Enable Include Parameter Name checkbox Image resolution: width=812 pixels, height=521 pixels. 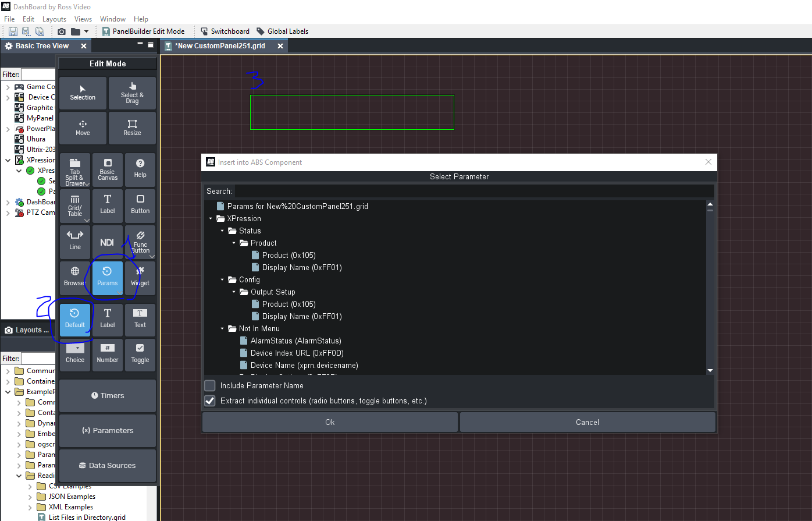tap(210, 385)
